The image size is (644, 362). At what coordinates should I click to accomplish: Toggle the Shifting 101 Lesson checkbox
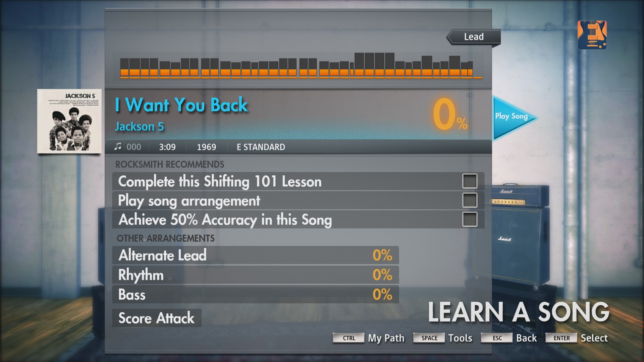(x=470, y=180)
